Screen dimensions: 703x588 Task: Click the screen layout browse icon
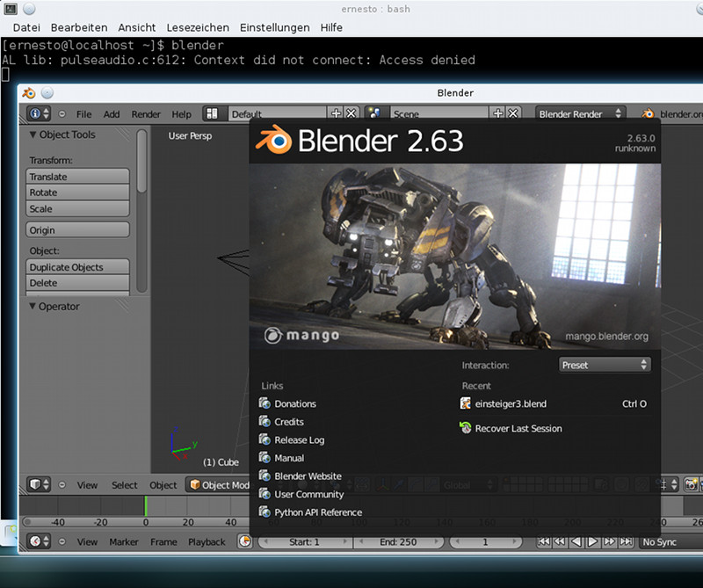click(x=212, y=113)
